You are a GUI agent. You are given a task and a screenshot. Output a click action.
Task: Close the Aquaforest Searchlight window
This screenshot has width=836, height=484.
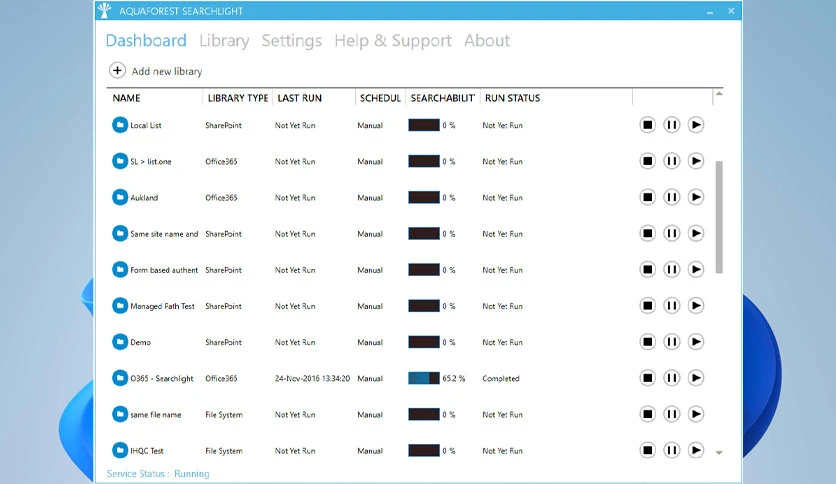pyautogui.click(x=731, y=11)
